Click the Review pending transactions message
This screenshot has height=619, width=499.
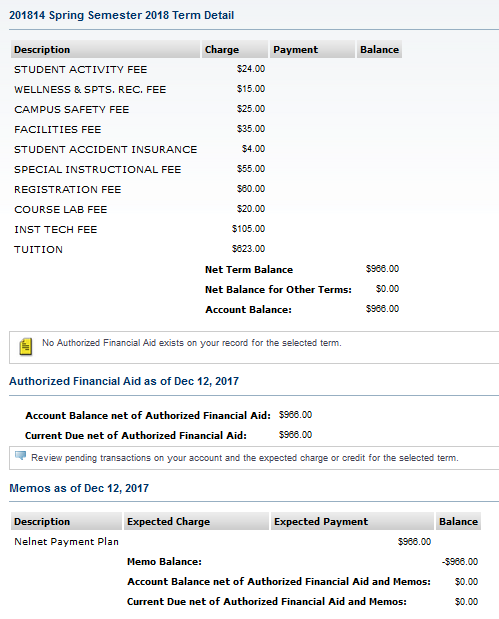pos(245,458)
